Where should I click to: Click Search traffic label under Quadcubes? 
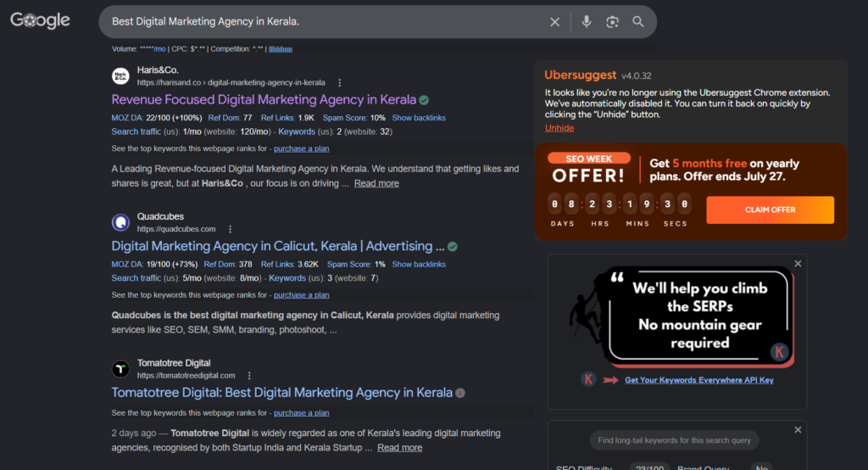pyautogui.click(x=136, y=278)
